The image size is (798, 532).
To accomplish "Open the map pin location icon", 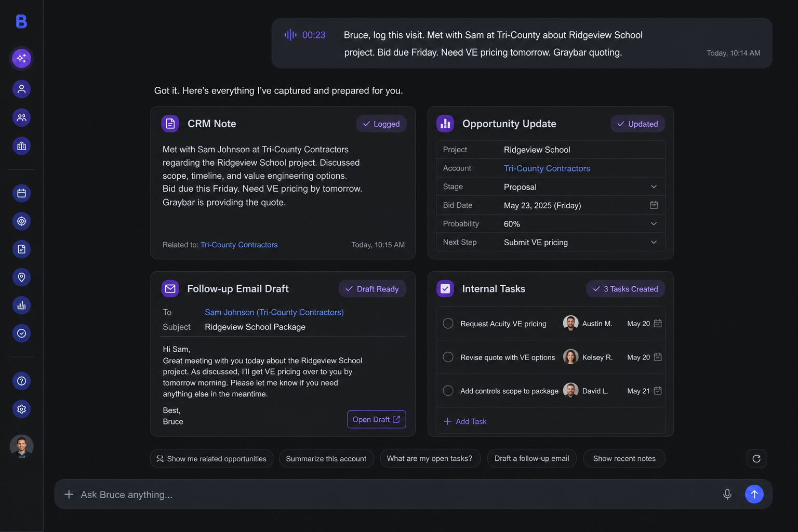I will [21, 277].
